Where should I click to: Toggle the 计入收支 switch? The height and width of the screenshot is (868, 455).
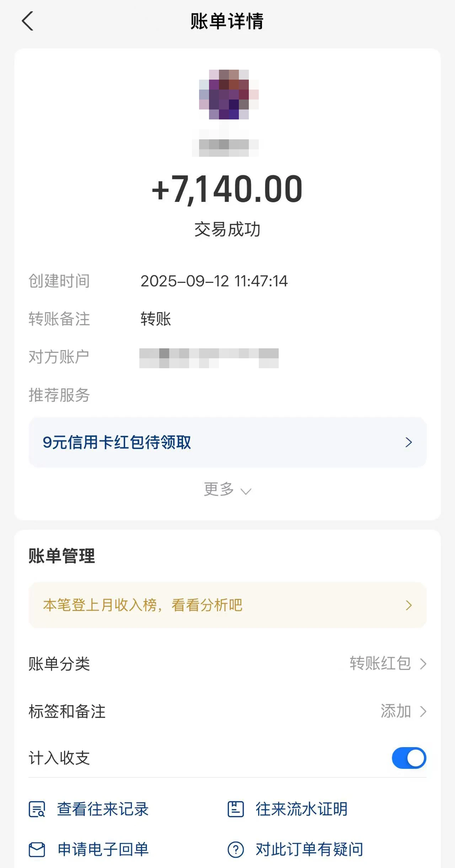pyautogui.click(x=409, y=758)
